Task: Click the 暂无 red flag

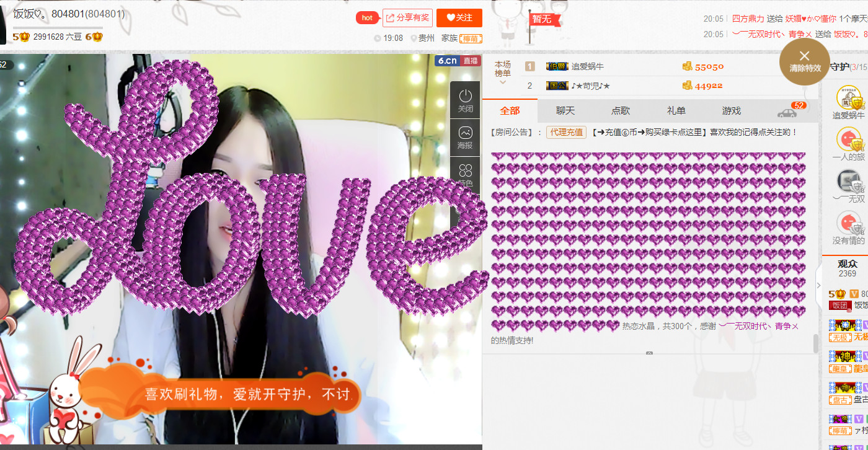Action: point(545,19)
